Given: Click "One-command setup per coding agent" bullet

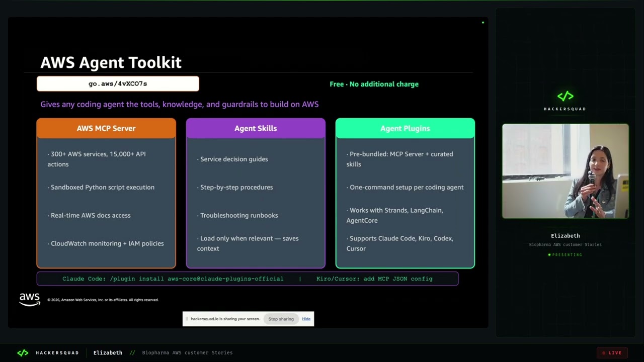Looking at the screenshot, I should coord(405,187).
